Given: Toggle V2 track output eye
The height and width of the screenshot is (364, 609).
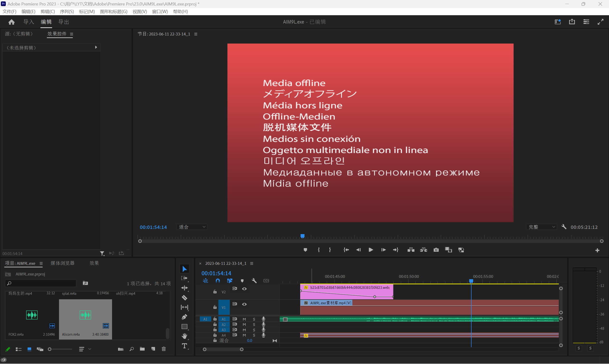Looking at the screenshot, I should (244, 289).
